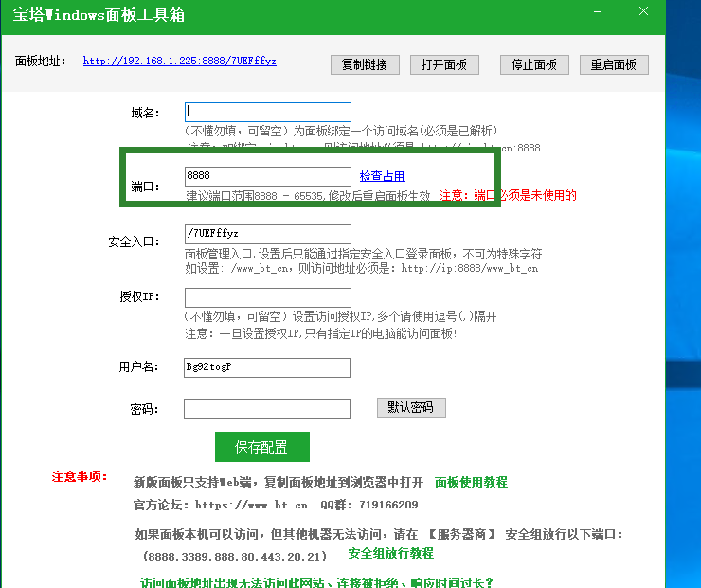Click the 默认密码 button
This screenshot has height=588, width=701.
tap(411, 407)
